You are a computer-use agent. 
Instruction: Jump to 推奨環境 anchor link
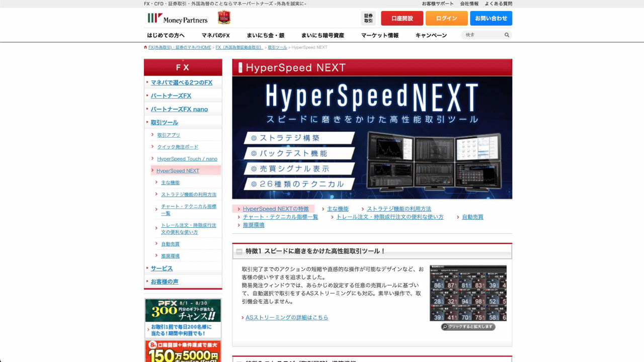click(254, 225)
